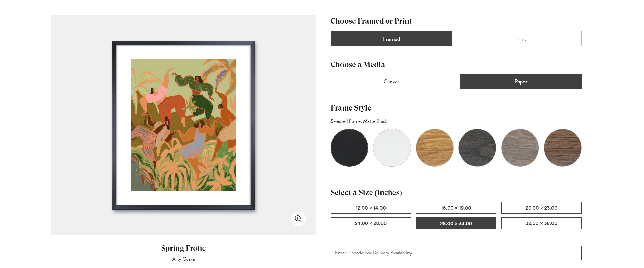The width and height of the screenshot is (644, 268).
Task: Pick the charcoal wood frame style
Action: pyautogui.click(x=477, y=148)
